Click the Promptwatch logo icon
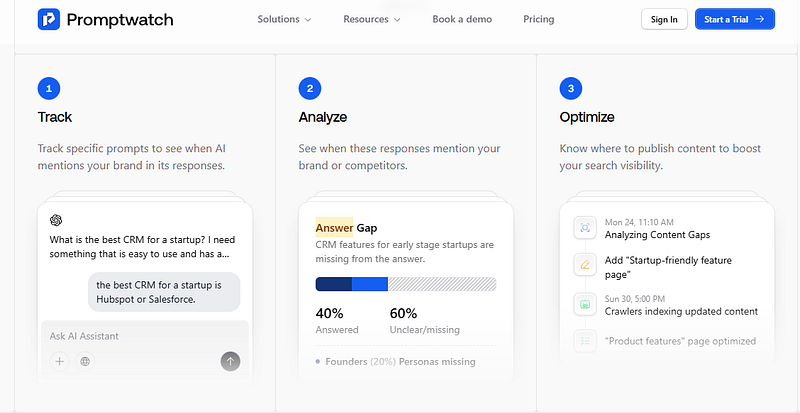 pos(48,19)
